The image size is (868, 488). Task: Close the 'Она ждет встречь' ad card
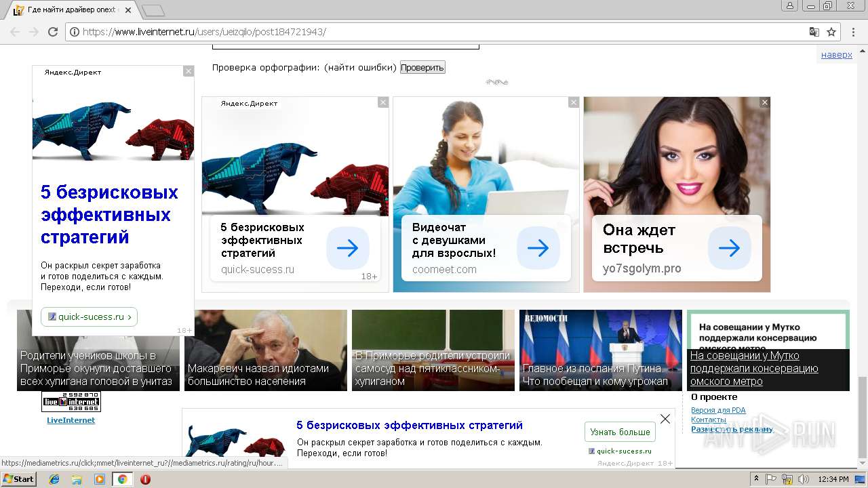point(765,102)
